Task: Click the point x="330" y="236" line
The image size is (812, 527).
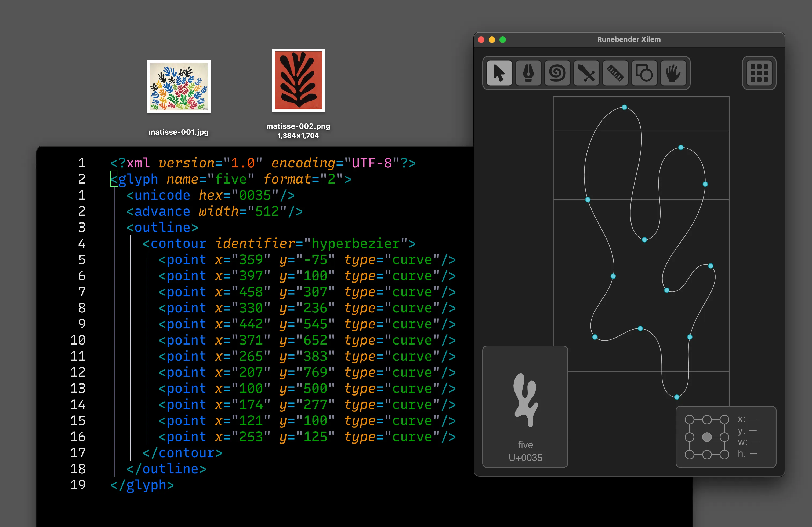Action: point(307,308)
